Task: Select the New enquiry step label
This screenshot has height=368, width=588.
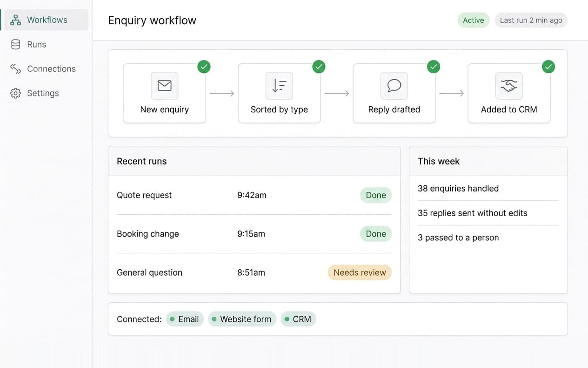Action: pos(165,109)
